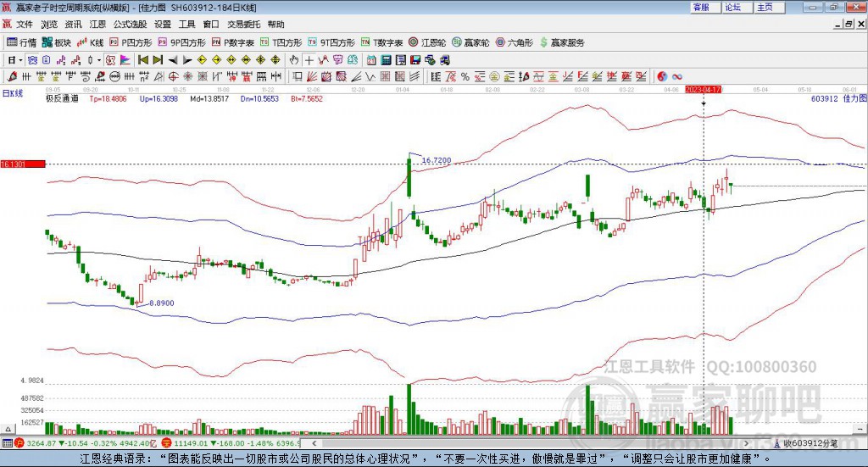Open 赢家服务 dollar-sign service
Viewport: 868px width, 467px height.
pos(562,42)
